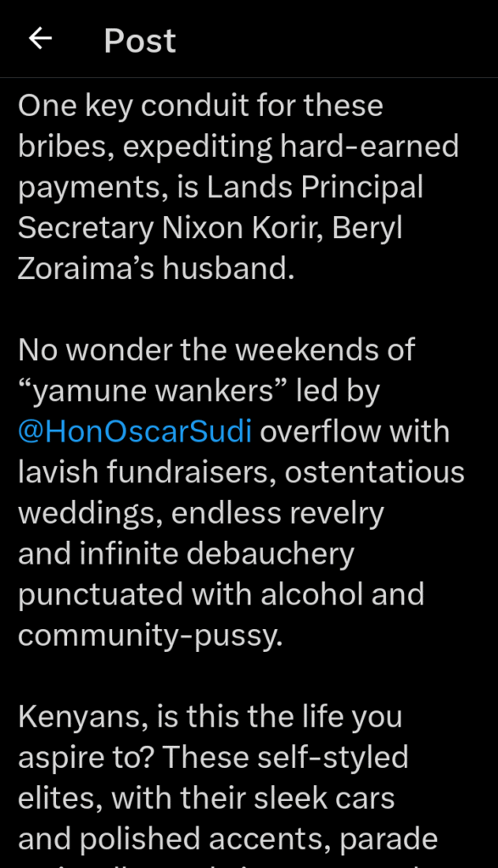The height and width of the screenshot is (868, 498).
Task: Click the phrase "Lands Principal"
Action: 315,187
